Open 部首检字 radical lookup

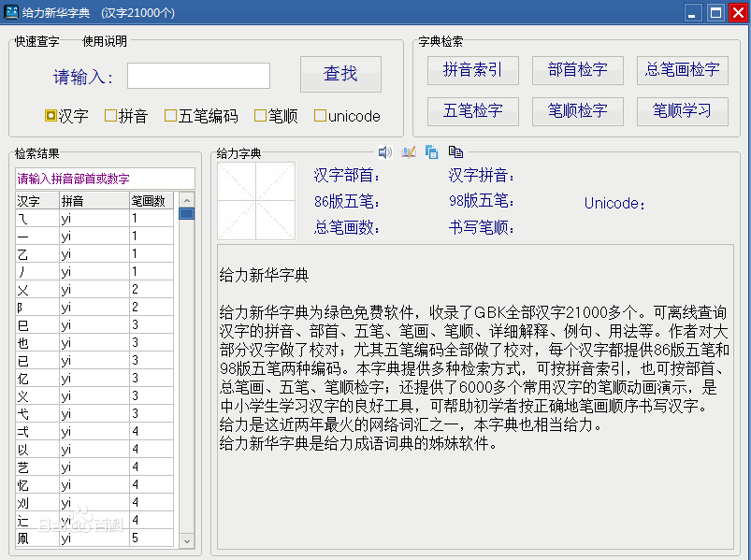tap(578, 70)
